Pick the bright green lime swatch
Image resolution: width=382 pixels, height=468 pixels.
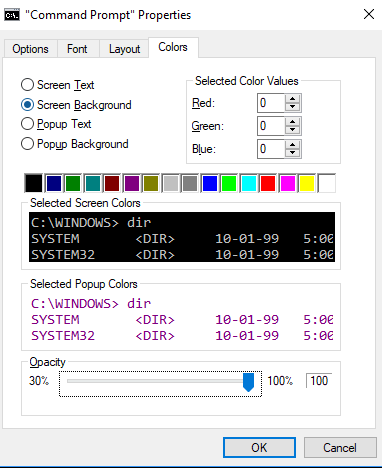pos(229,183)
